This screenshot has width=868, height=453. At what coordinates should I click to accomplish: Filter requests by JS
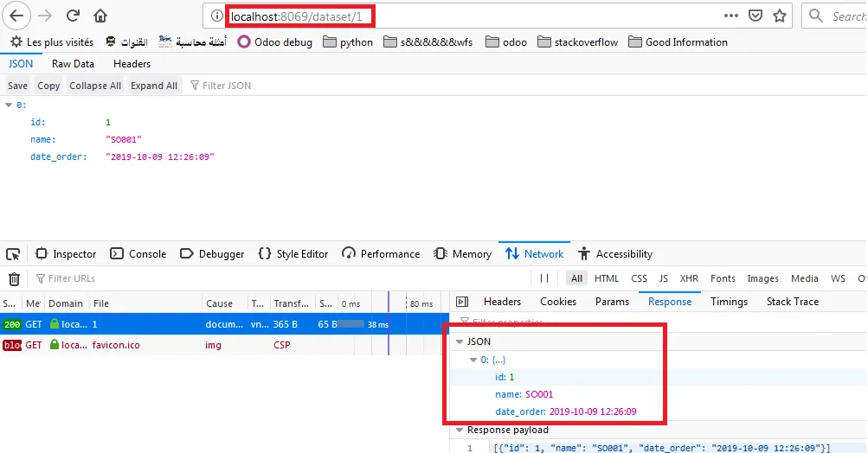coord(663,278)
